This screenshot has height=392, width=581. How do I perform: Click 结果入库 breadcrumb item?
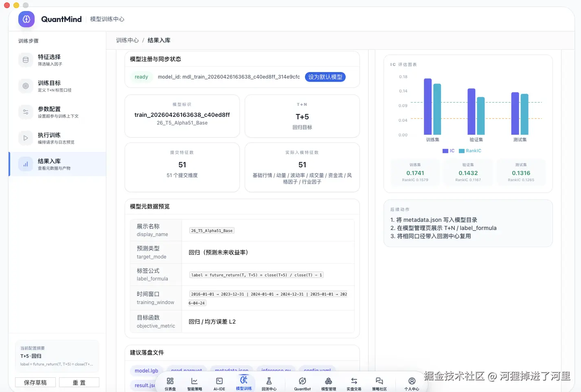click(159, 40)
